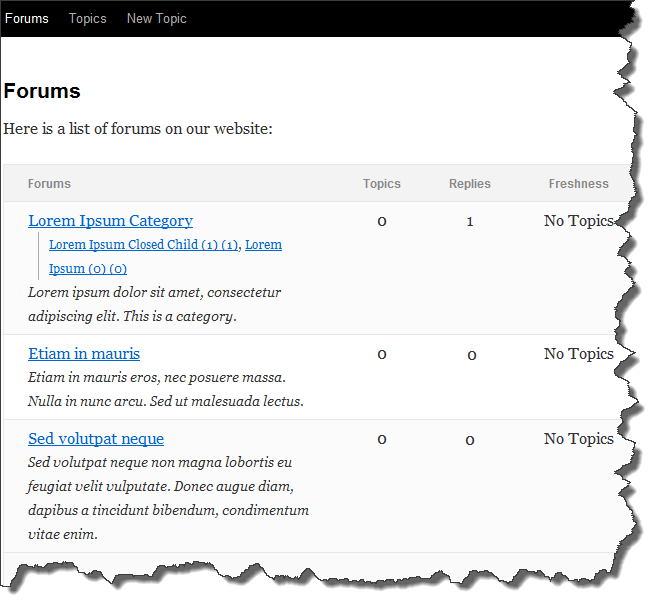Click No Topics in Sed volutpat neque row
This screenshot has width=660, height=608.
(579, 439)
